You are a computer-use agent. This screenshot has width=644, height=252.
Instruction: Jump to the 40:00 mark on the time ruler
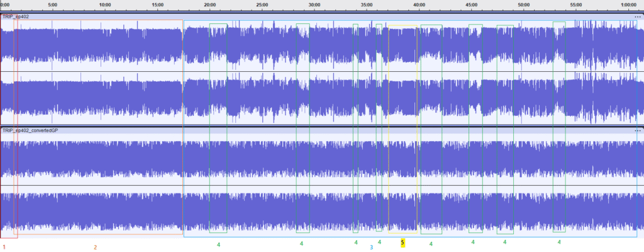tap(419, 5)
